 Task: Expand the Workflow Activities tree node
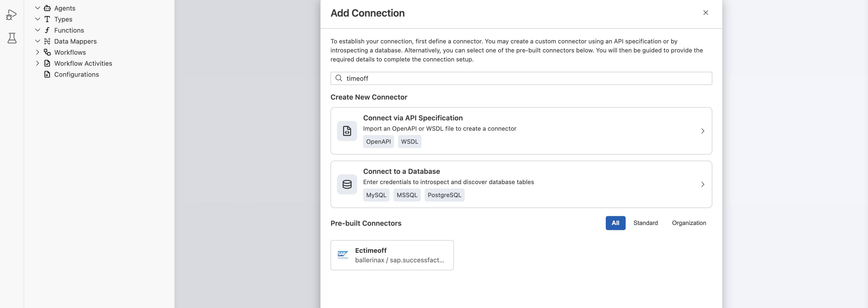(37, 63)
